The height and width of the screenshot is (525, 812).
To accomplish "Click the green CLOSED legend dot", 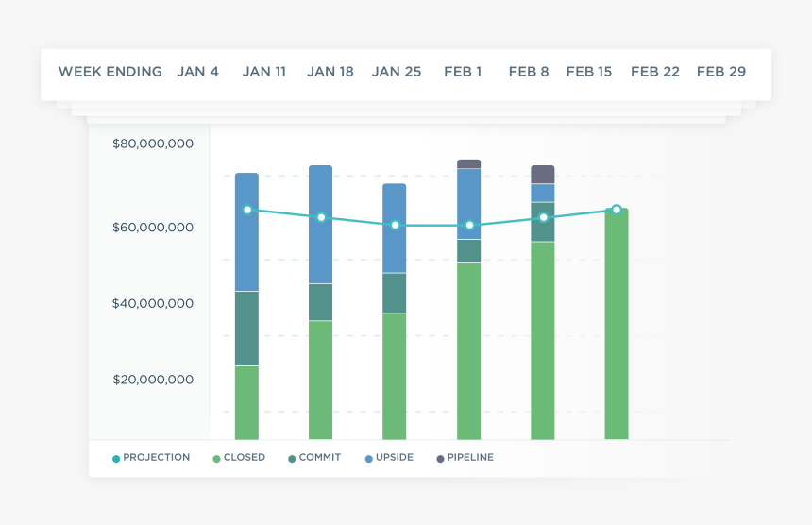I will [216, 459].
